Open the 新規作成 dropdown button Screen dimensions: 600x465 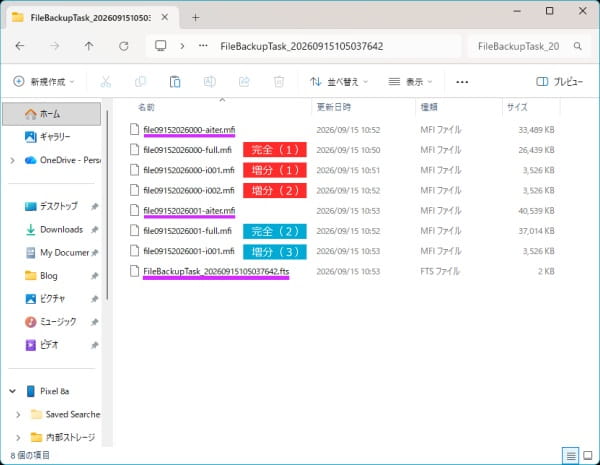(44, 82)
